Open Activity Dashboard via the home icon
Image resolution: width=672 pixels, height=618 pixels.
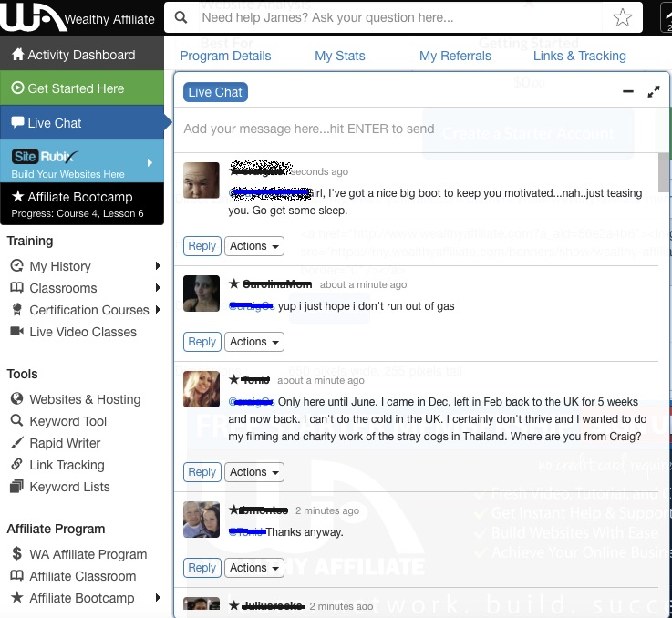coord(17,55)
